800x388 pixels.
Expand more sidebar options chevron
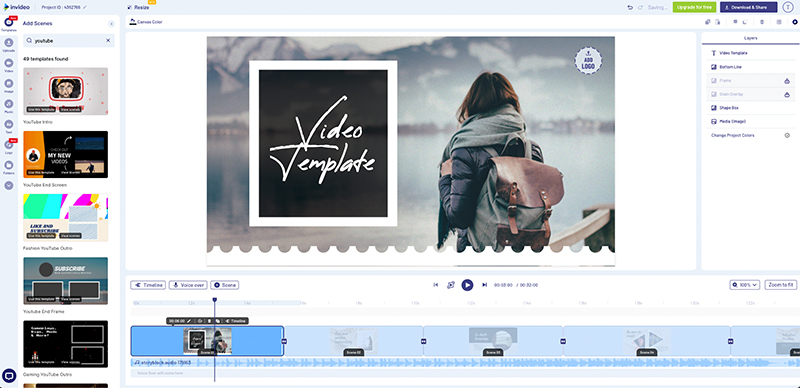9,186
